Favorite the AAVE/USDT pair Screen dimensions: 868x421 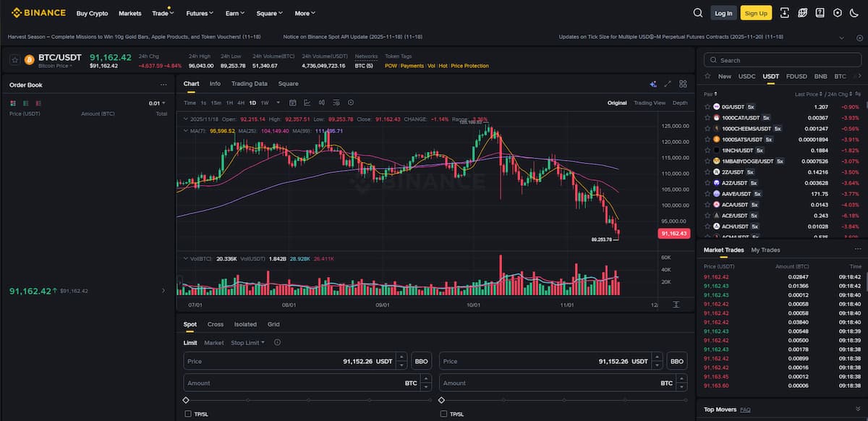[x=707, y=194]
